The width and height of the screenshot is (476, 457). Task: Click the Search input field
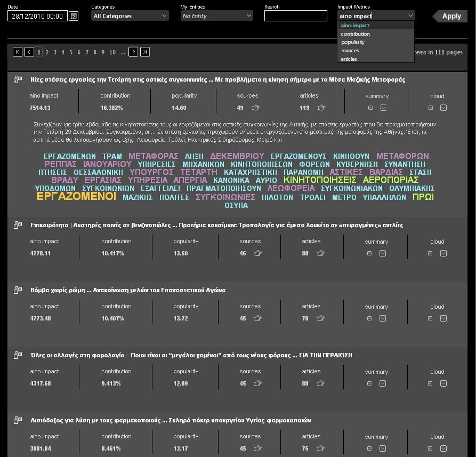tap(296, 16)
